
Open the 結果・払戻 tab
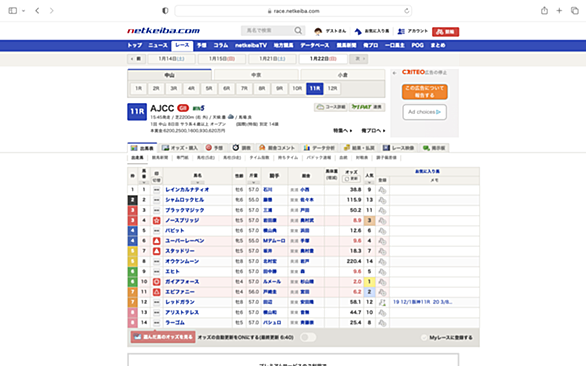pos(359,148)
